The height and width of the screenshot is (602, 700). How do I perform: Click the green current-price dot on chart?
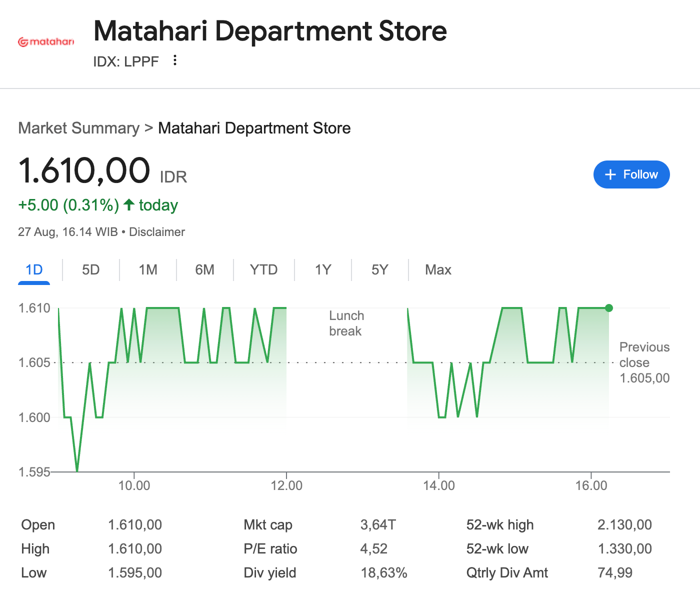pos(608,308)
